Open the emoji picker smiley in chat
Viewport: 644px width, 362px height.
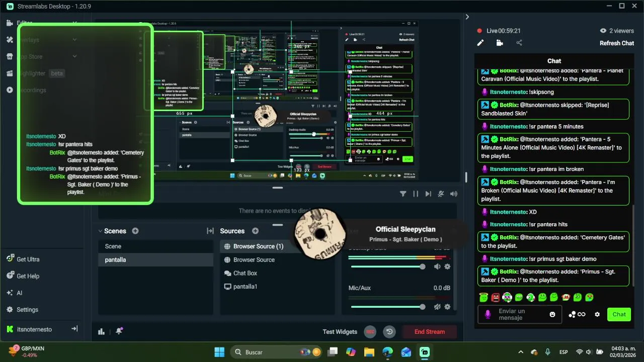click(x=552, y=314)
